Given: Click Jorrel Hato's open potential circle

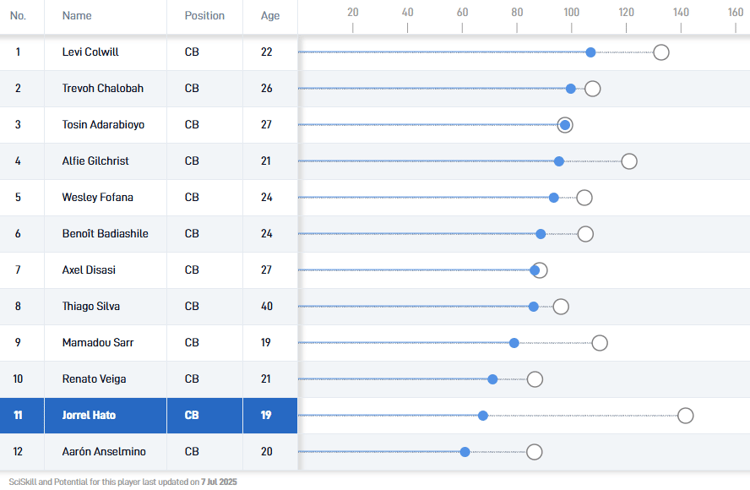Looking at the screenshot, I should (685, 415).
